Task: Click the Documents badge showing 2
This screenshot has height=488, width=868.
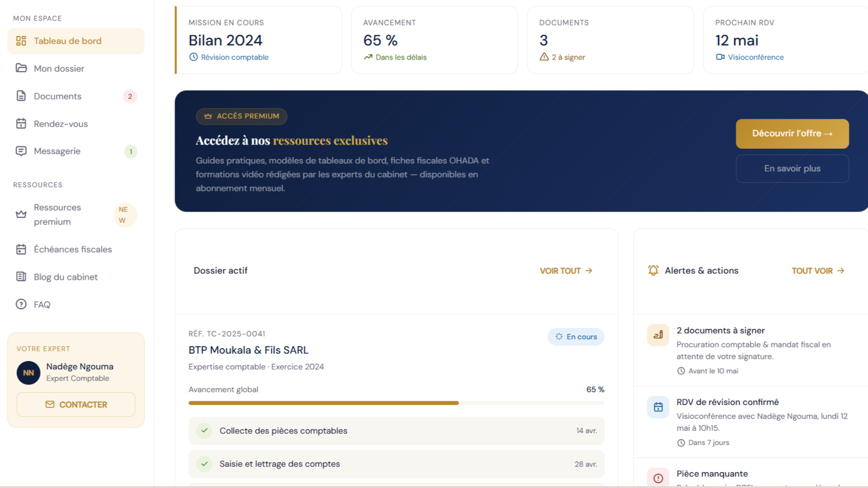Action: coord(130,97)
